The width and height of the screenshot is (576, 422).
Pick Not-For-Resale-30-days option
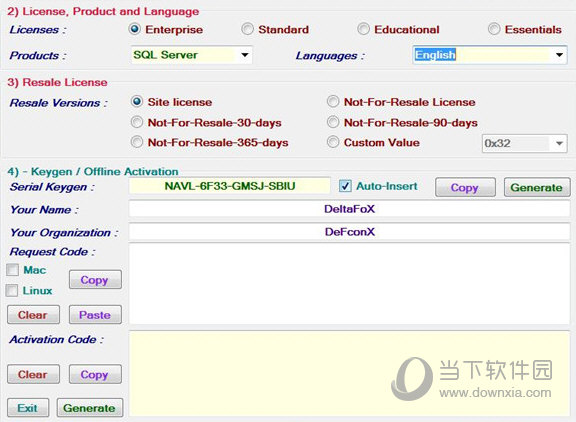tap(137, 122)
